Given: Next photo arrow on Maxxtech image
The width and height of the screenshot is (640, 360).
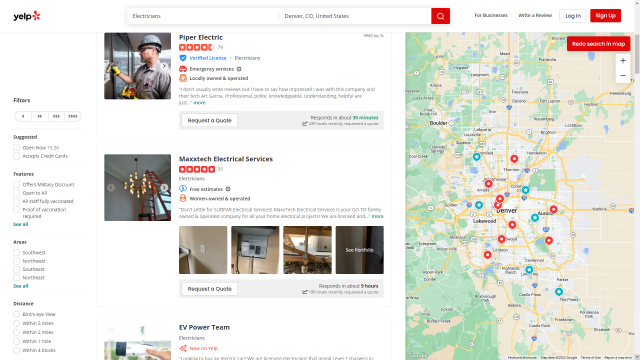Looking at the screenshot, I should click(x=164, y=188).
